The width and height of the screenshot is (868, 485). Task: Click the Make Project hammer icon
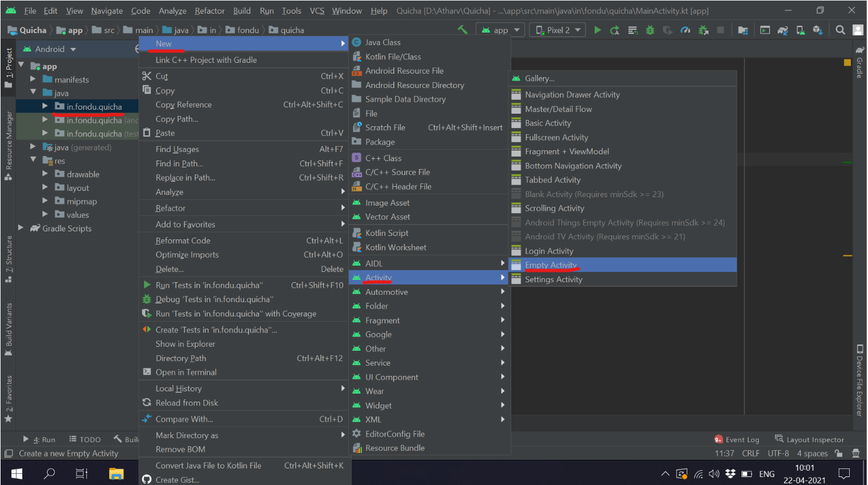(x=463, y=30)
